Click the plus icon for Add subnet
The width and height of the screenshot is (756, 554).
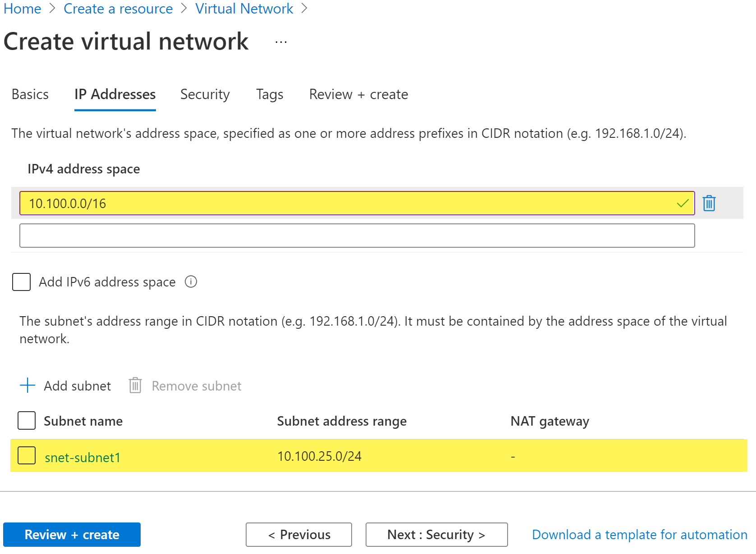[x=27, y=386]
